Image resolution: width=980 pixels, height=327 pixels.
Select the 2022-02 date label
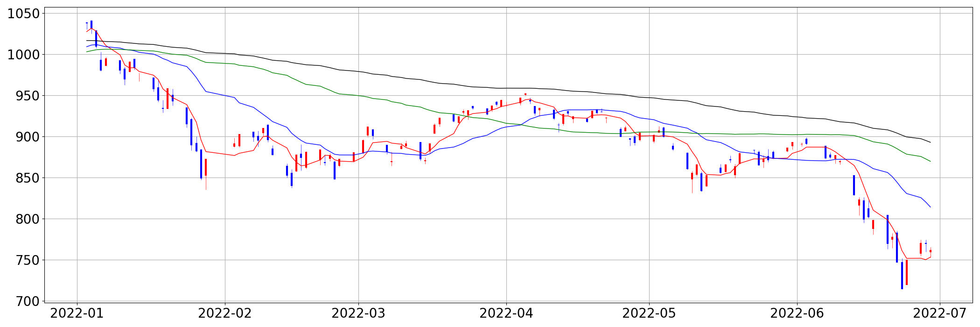225,313
